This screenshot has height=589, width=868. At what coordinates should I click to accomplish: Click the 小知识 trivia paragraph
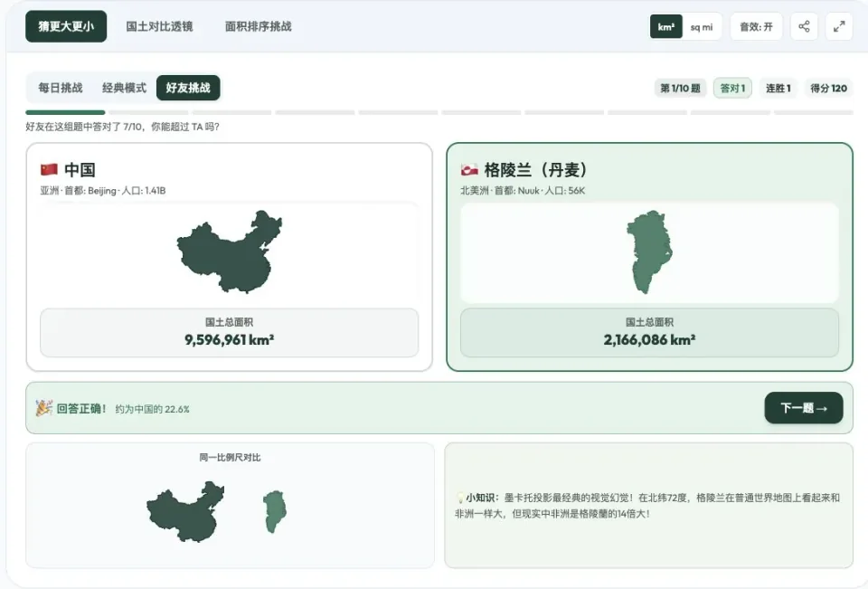(647, 506)
